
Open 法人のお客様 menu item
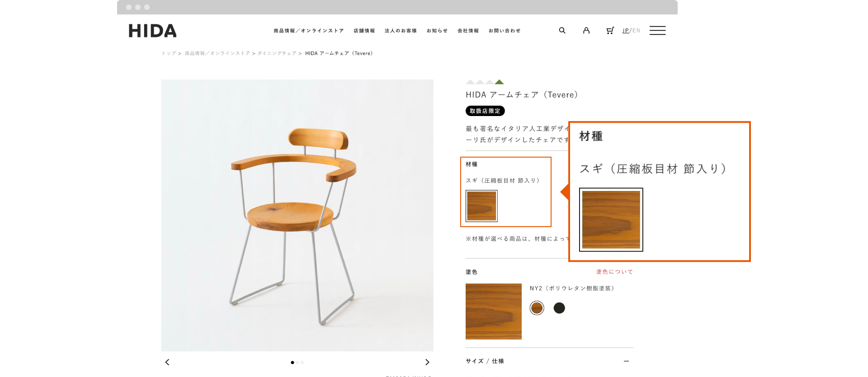click(401, 31)
